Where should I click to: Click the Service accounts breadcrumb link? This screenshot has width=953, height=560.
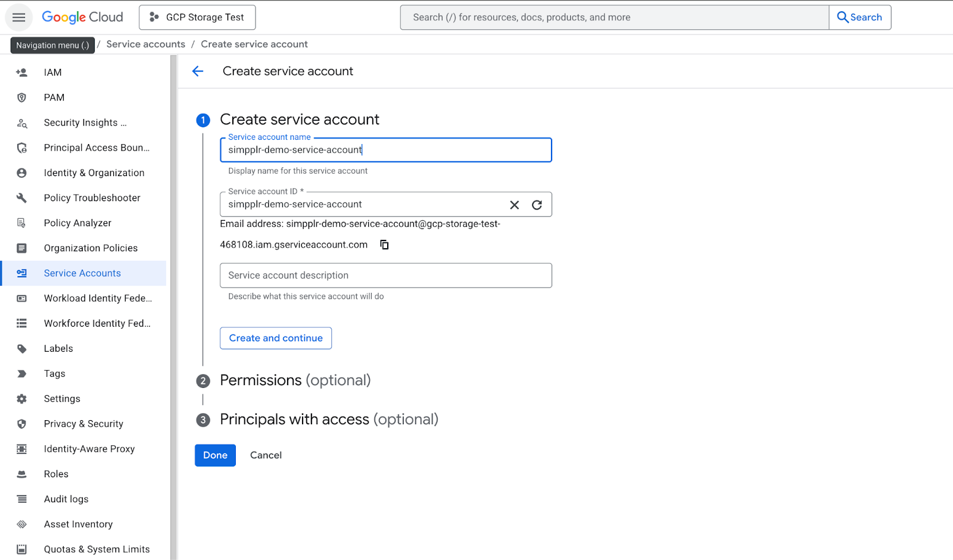[x=145, y=44]
